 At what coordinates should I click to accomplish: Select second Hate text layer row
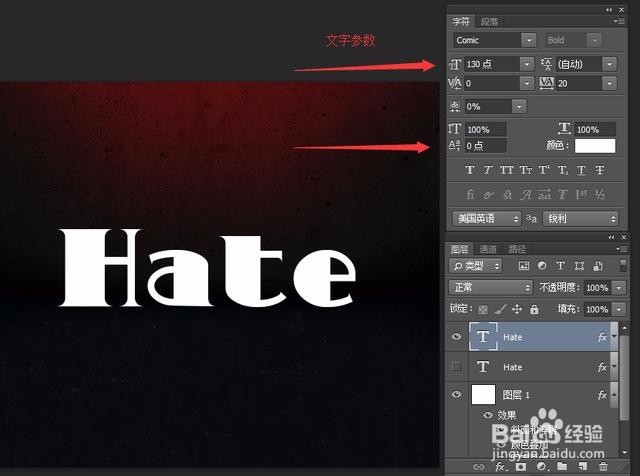tap(532, 367)
